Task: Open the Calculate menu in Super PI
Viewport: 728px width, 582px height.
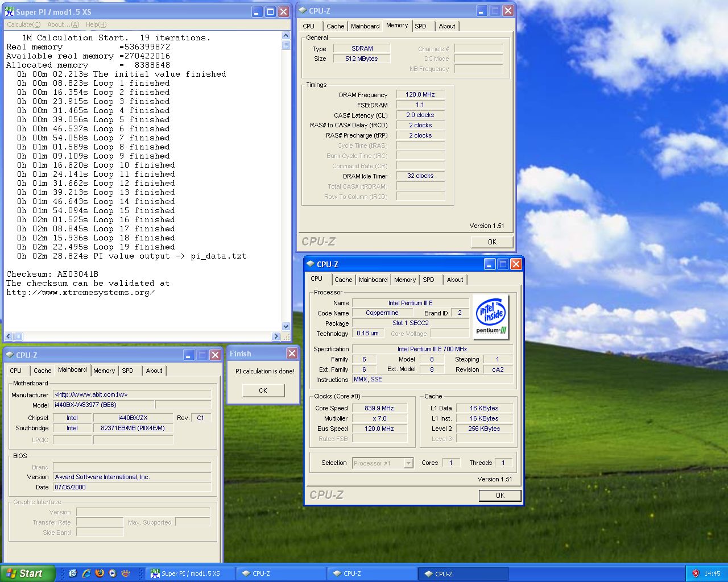Action: [x=23, y=24]
